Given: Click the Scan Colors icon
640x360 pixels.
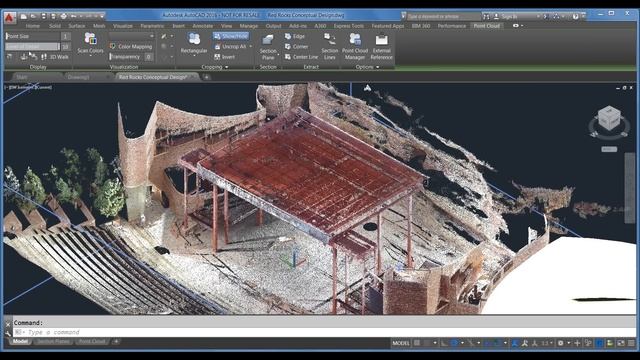Looking at the screenshot, I should 90,39.
